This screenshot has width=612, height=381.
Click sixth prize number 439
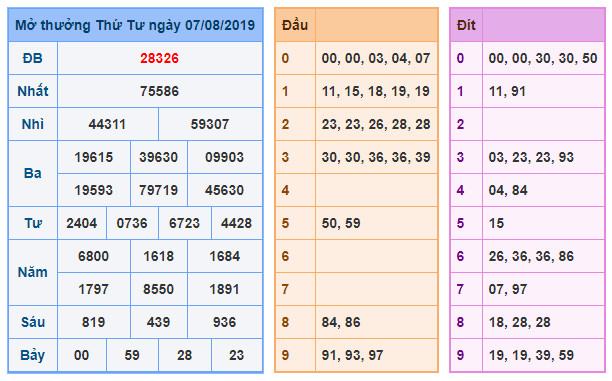(x=158, y=322)
